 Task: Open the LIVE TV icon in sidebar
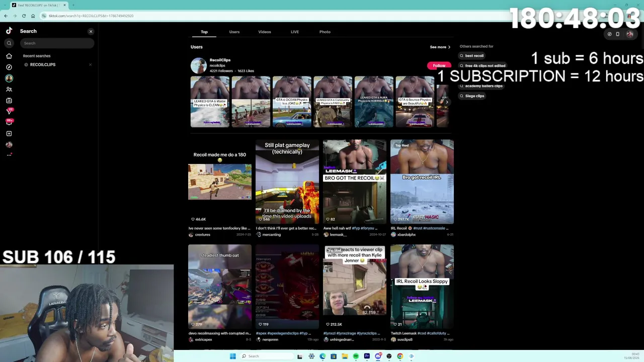coord(9,100)
